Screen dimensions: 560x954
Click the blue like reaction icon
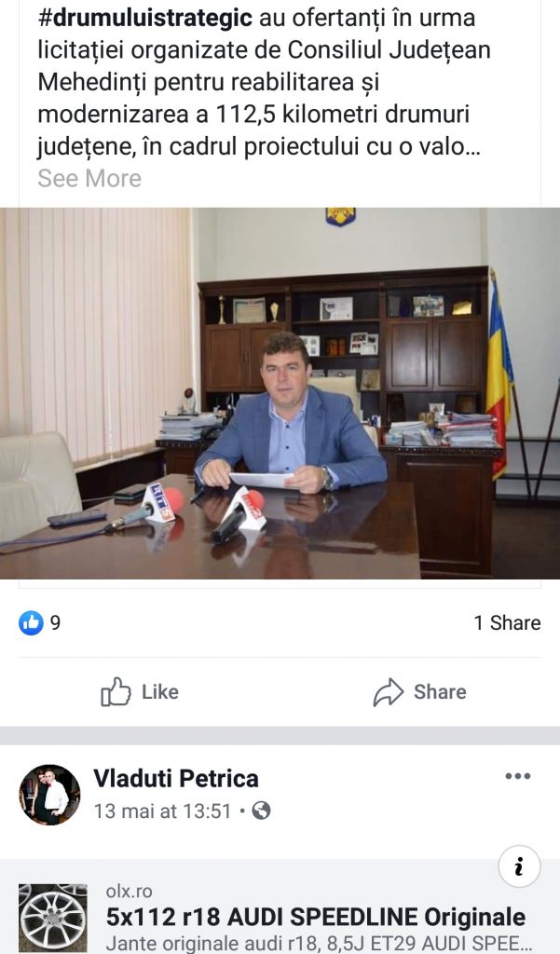coord(31,622)
